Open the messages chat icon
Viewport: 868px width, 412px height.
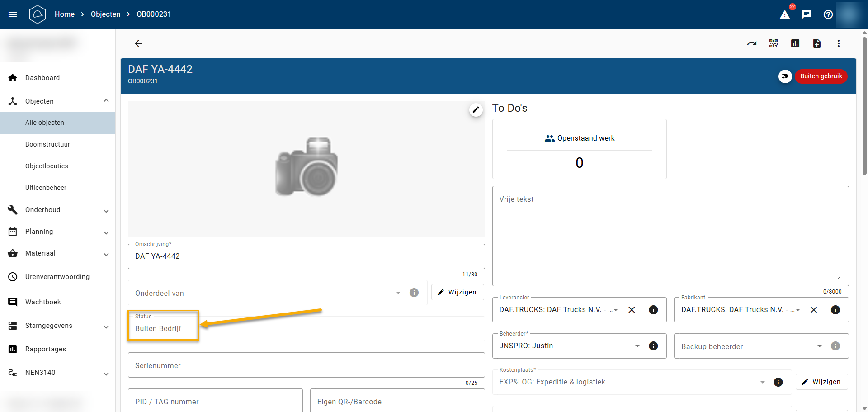(807, 14)
